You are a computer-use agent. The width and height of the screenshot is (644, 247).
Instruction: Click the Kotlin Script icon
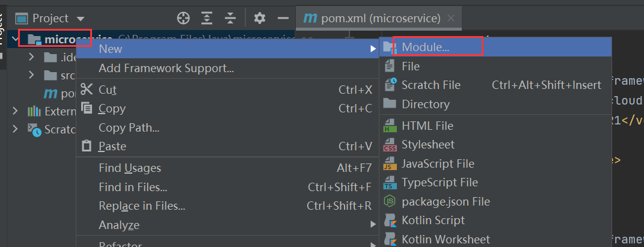tap(390, 221)
